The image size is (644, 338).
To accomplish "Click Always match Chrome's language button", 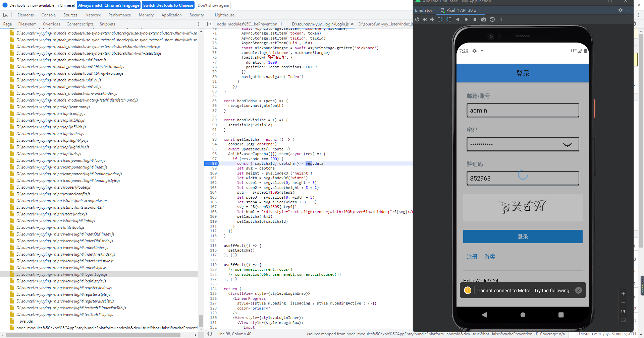I will (x=109, y=5).
